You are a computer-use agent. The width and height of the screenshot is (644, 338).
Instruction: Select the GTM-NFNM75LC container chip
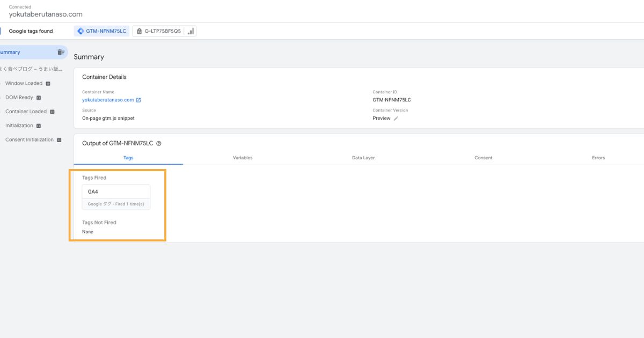click(101, 31)
